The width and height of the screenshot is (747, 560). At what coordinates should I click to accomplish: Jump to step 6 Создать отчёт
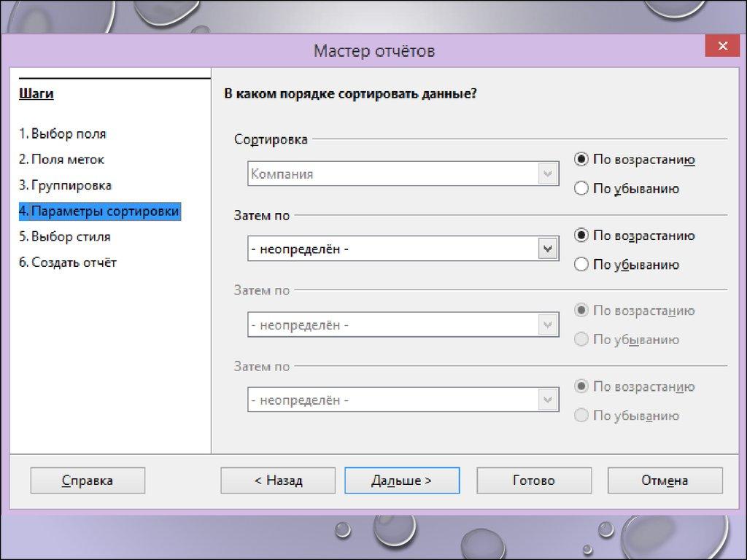tap(68, 262)
